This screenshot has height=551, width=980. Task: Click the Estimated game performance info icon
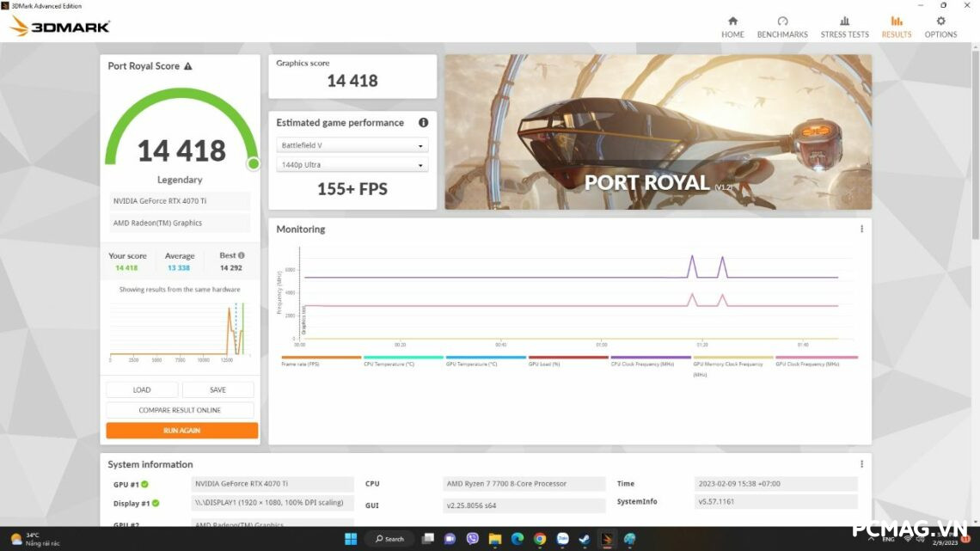click(x=423, y=122)
